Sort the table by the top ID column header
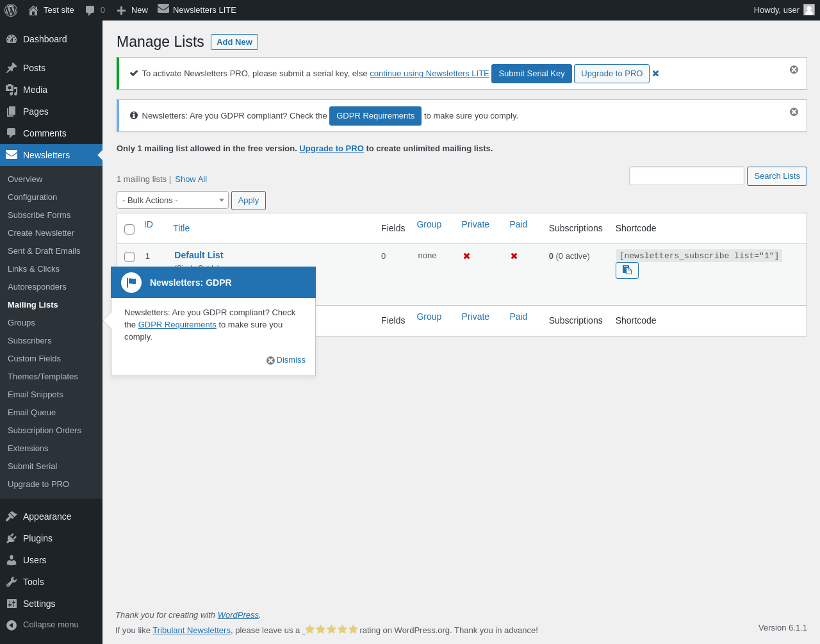Image resolution: width=820 pixels, height=644 pixels. click(x=149, y=224)
